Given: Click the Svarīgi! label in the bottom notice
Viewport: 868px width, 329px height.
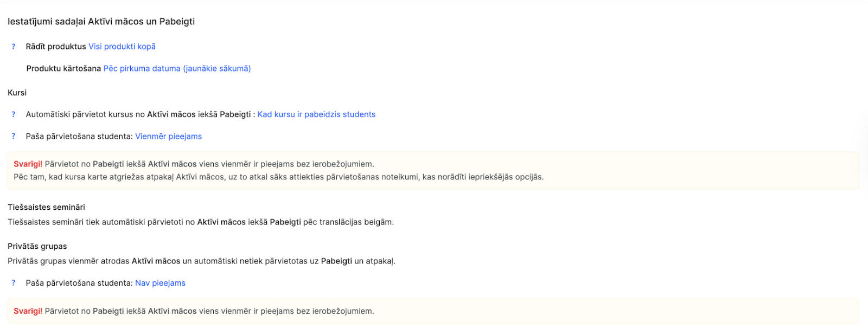Looking at the screenshot, I should pyautogui.click(x=28, y=311).
